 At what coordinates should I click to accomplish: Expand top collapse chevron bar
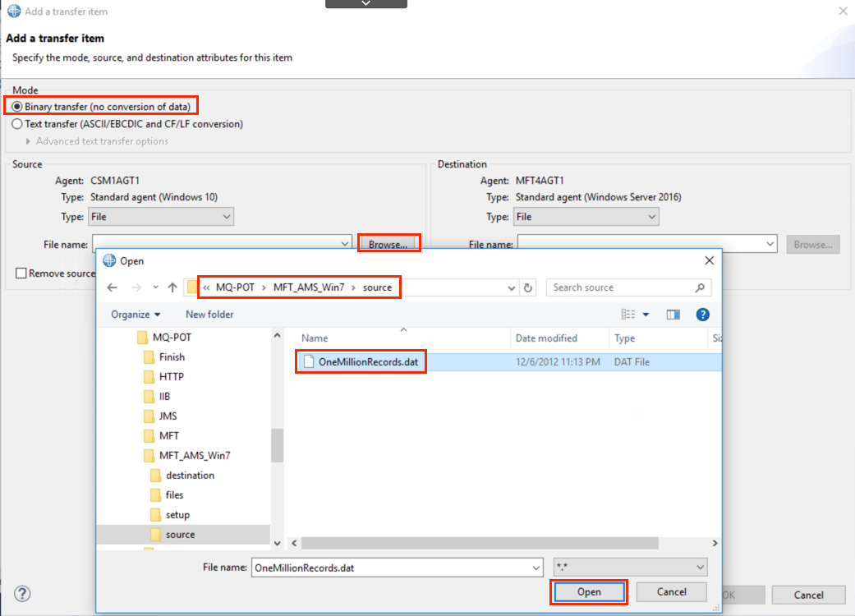[x=365, y=4]
